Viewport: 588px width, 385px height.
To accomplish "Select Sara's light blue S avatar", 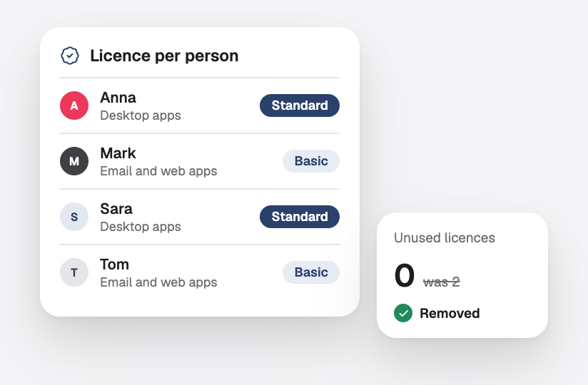I will [74, 217].
